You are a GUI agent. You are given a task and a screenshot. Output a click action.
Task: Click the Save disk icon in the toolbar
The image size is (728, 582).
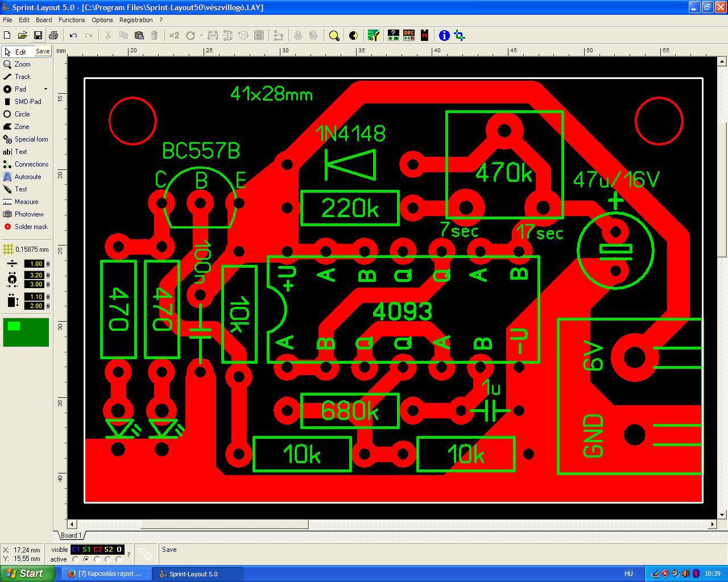click(38, 35)
